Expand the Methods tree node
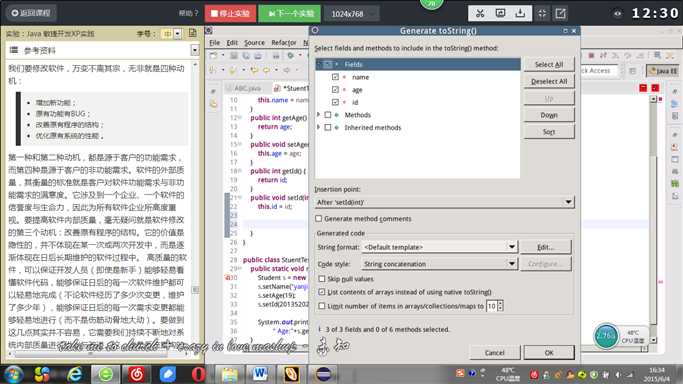This screenshot has width=683, height=384. [319, 115]
